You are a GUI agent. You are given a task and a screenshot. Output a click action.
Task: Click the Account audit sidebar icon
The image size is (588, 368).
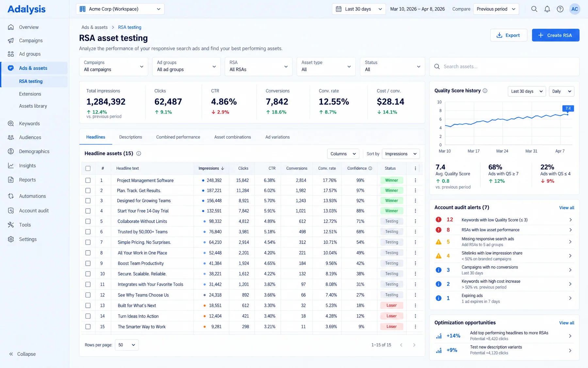point(11,211)
